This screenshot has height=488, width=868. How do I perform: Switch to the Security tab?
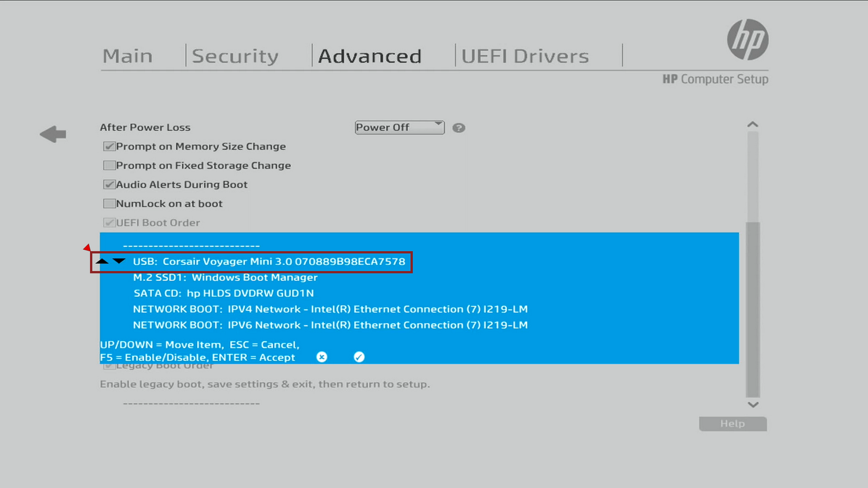(235, 56)
